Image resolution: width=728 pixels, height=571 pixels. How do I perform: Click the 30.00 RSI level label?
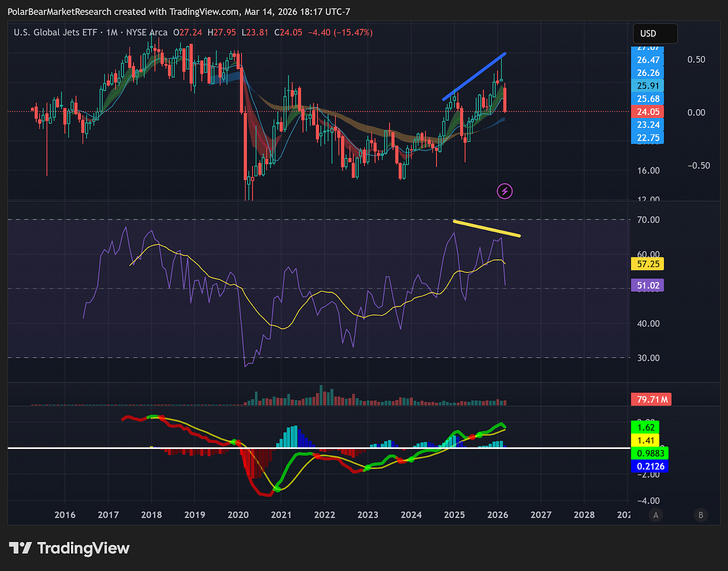click(648, 357)
